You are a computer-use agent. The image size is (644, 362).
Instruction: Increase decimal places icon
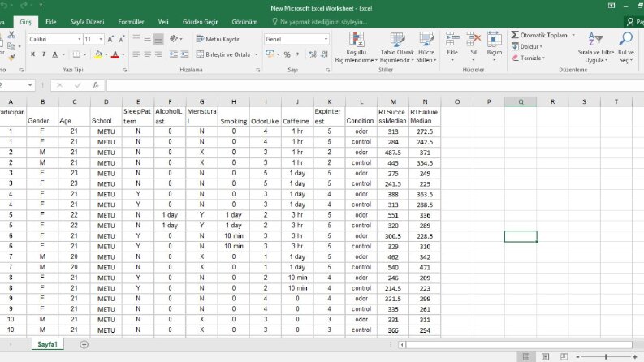tap(313, 54)
